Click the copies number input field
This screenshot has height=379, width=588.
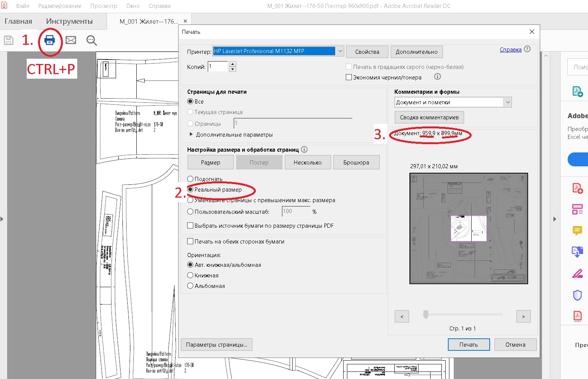pos(218,66)
